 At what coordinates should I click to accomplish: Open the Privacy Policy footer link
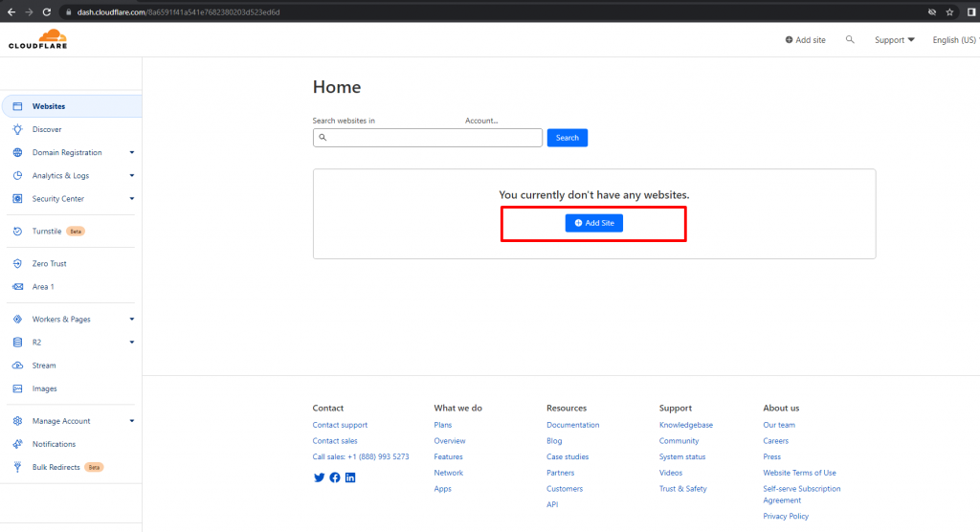[786, 517]
